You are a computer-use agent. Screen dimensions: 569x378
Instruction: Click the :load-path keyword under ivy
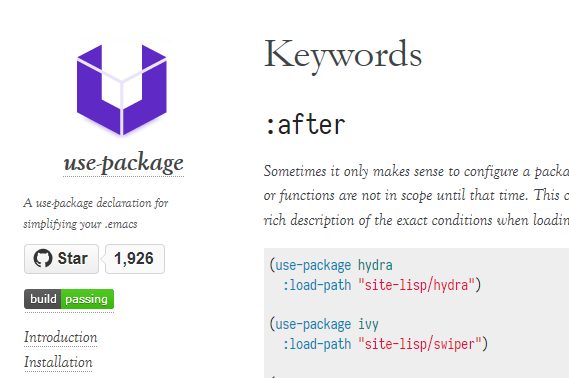(x=317, y=344)
